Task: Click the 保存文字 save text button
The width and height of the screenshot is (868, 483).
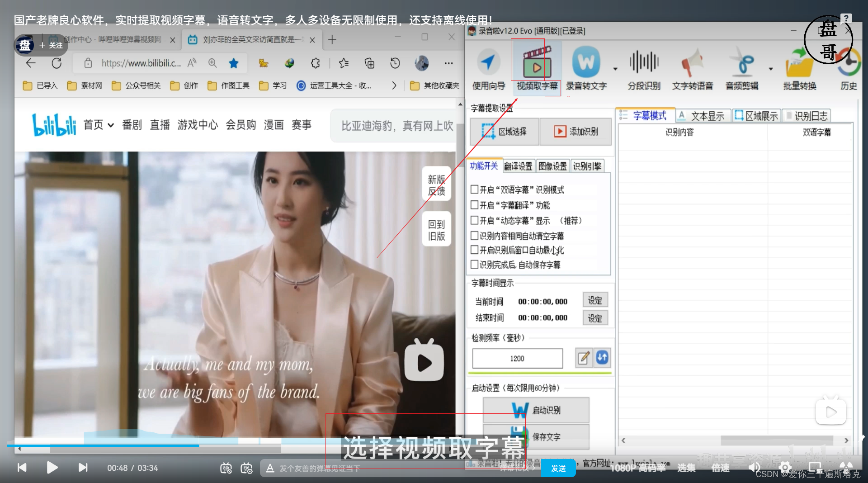Action: click(536, 436)
